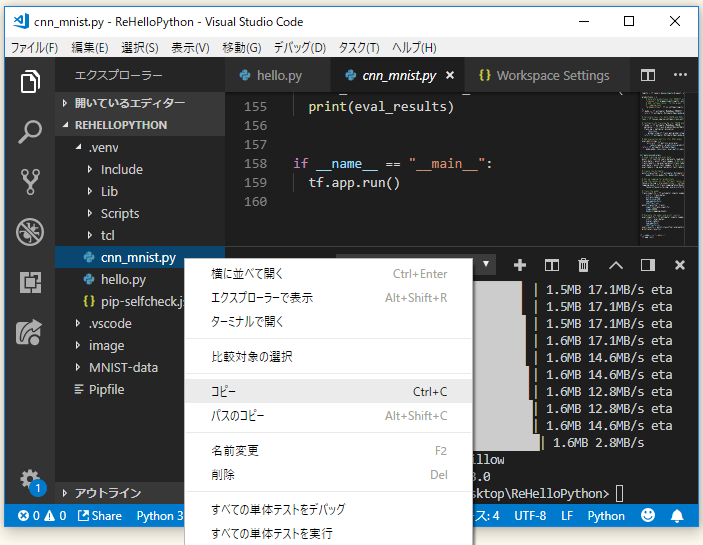Screen dimensions: 703x545
Task: Choose 名前変更 from context menu
Action: [x=329, y=451]
